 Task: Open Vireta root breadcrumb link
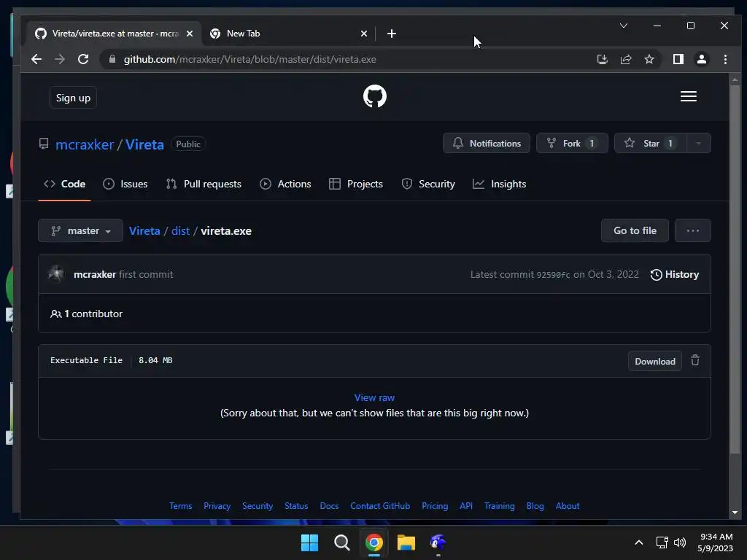144,231
